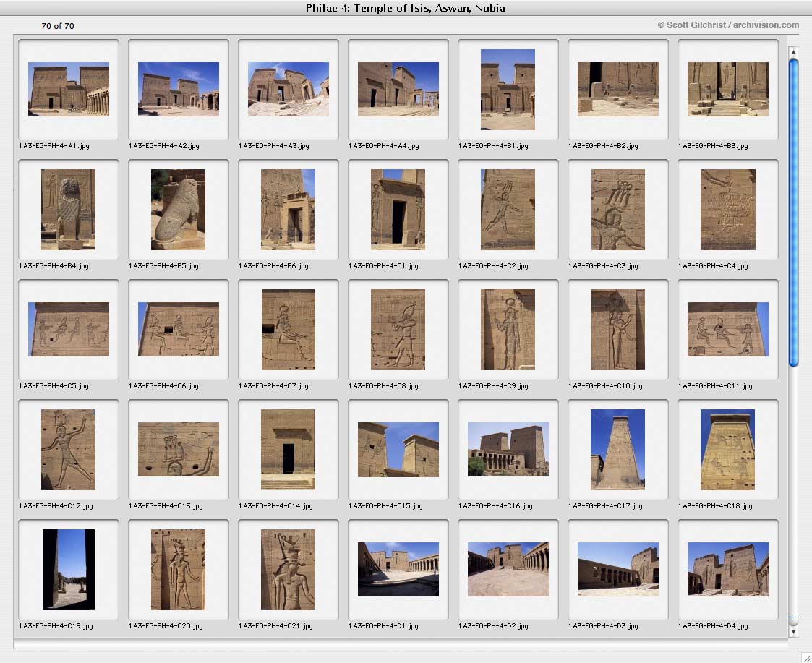Click the empty scrollbar track below the thumb
The width and height of the screenshot is (812, 663).
point(793,492)
